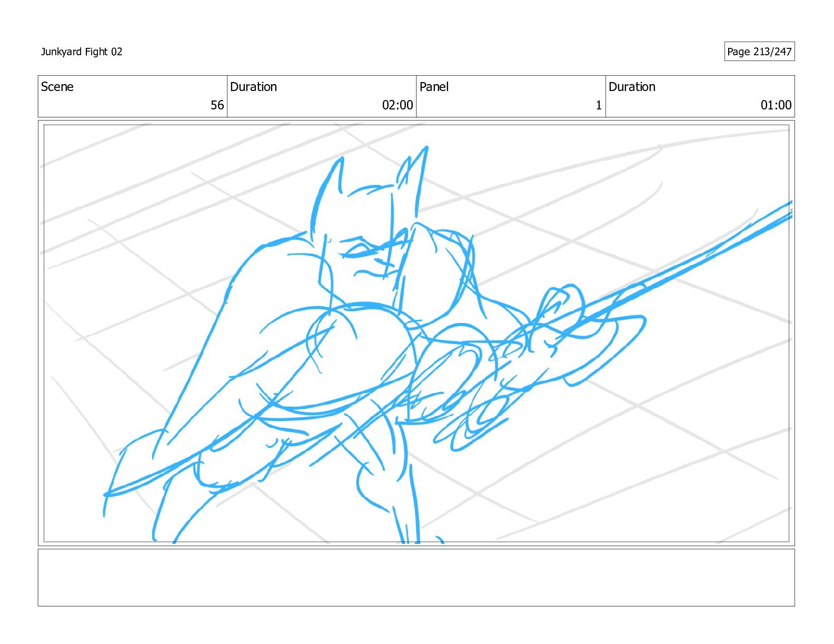The height and width of the screenshot is (644, 834).
Task: Click the panel number '1'
Action: [599, 105]
